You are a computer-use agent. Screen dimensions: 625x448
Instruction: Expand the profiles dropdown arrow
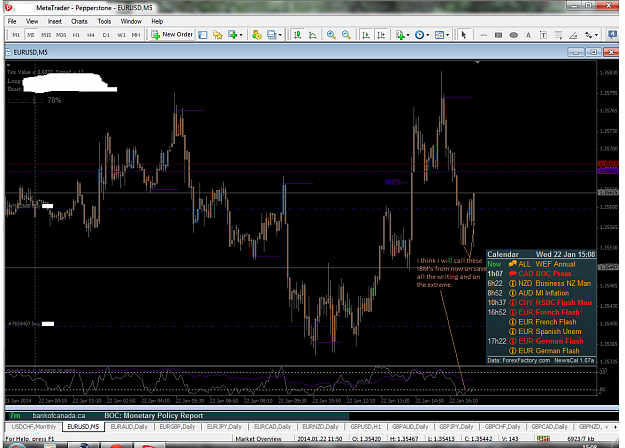[280, 35]
